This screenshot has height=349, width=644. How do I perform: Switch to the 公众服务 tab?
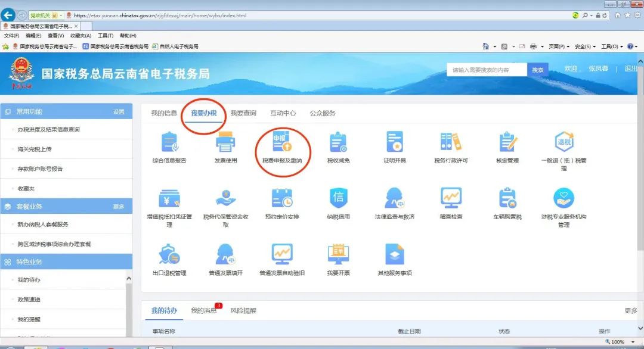323,113
